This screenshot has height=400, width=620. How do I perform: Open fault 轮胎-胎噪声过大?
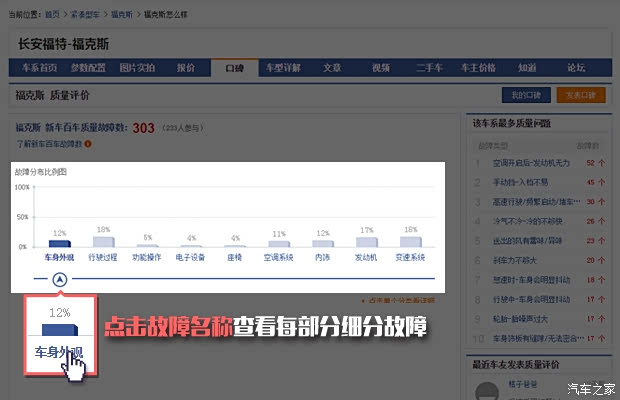(520, 319)
